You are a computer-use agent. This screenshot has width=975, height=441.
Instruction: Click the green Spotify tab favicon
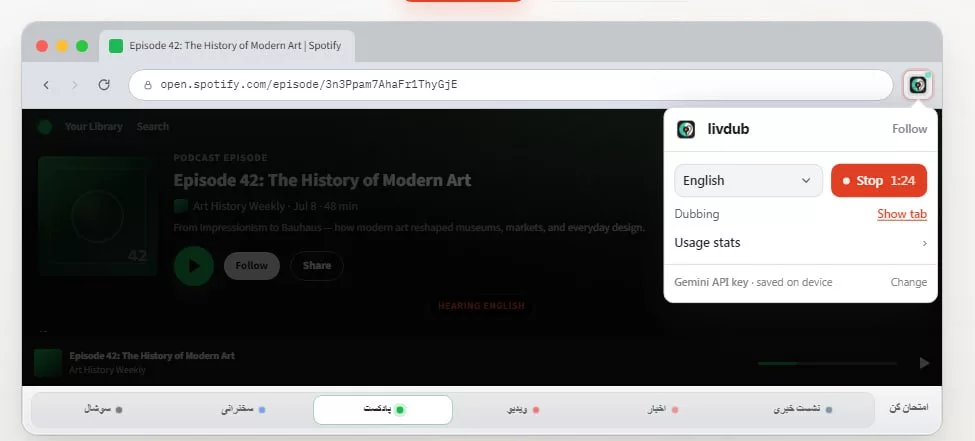pyautogui.click(x=116, y=45)
